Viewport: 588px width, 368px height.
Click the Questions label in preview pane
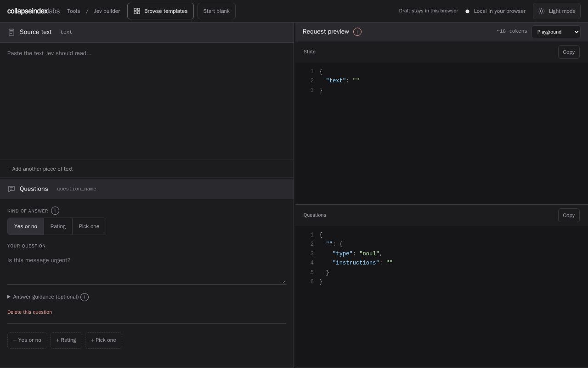(315, 215)
